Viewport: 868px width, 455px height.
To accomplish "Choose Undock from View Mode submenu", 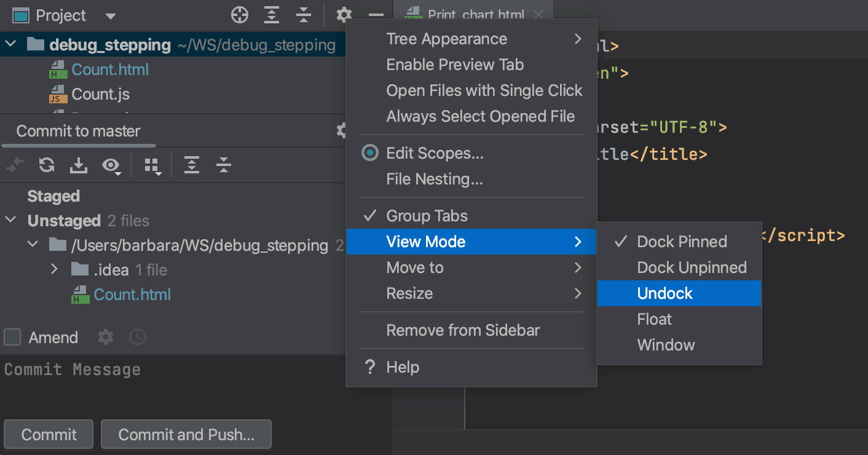I will click(x=665, y=293).
